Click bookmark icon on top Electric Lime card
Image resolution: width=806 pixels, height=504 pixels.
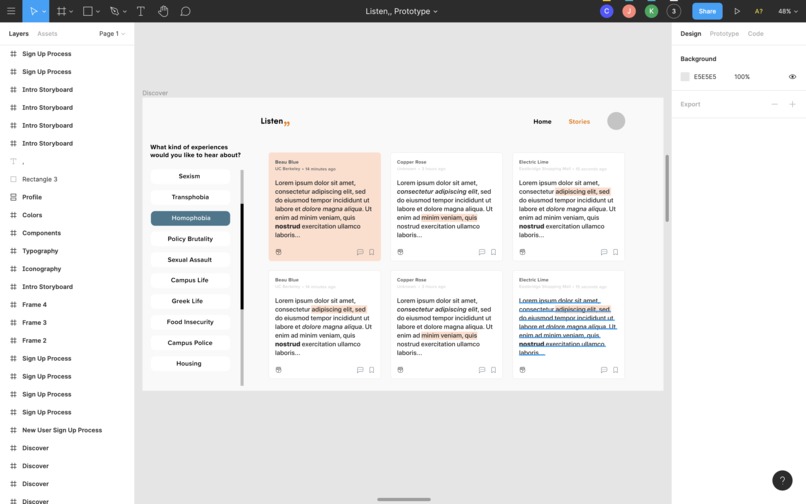click(x=615, y=252)
